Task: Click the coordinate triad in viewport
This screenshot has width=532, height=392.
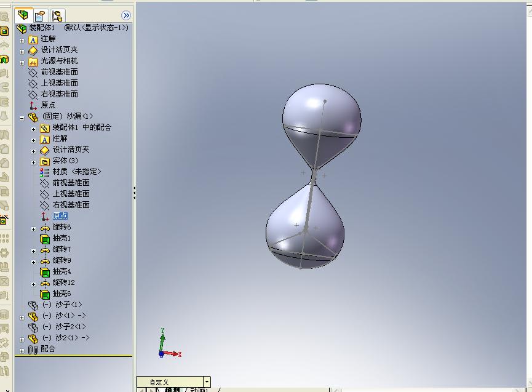Action: click(x=170, y=343)
